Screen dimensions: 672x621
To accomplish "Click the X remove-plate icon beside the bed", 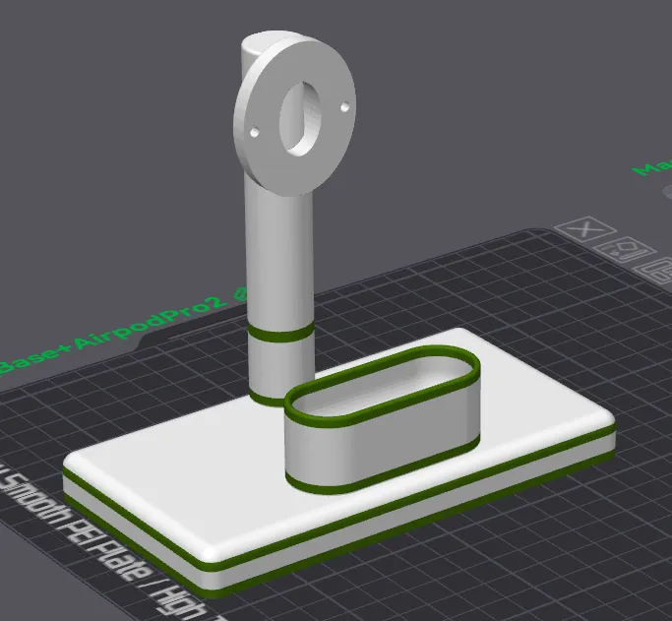I will coord(585,229).
